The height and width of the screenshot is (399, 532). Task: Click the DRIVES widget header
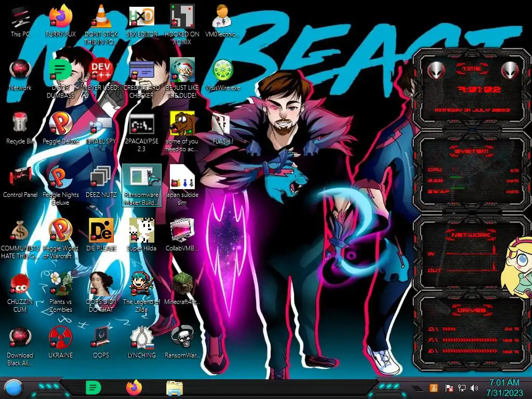[x=471, y=310]
